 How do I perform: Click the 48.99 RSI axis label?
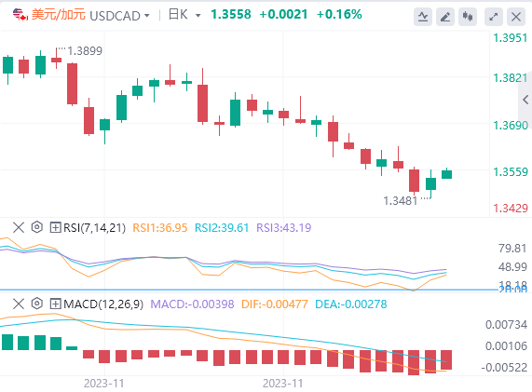[x=512, y=267]
